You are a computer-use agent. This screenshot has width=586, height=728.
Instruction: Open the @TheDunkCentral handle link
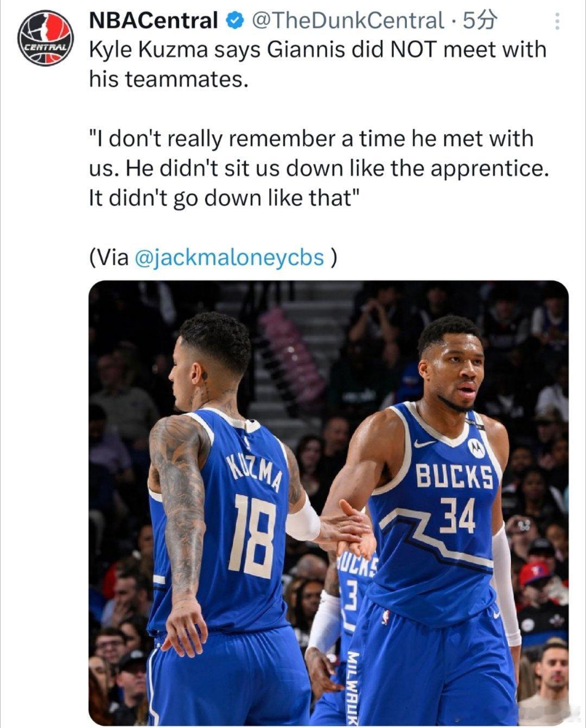348,21
